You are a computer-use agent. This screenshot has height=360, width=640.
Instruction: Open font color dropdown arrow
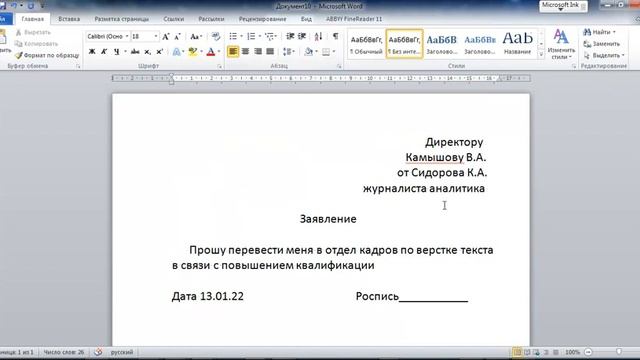pyautogui.click(x=219, y=52)
